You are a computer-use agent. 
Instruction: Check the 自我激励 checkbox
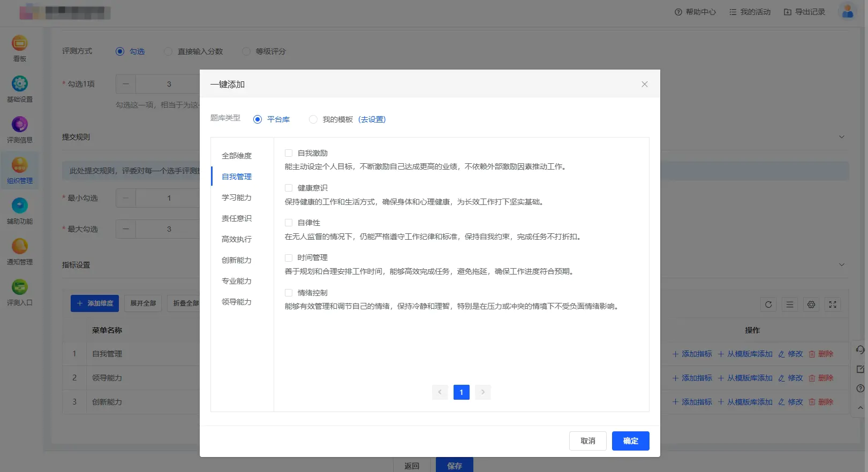(x=289, y=153)
